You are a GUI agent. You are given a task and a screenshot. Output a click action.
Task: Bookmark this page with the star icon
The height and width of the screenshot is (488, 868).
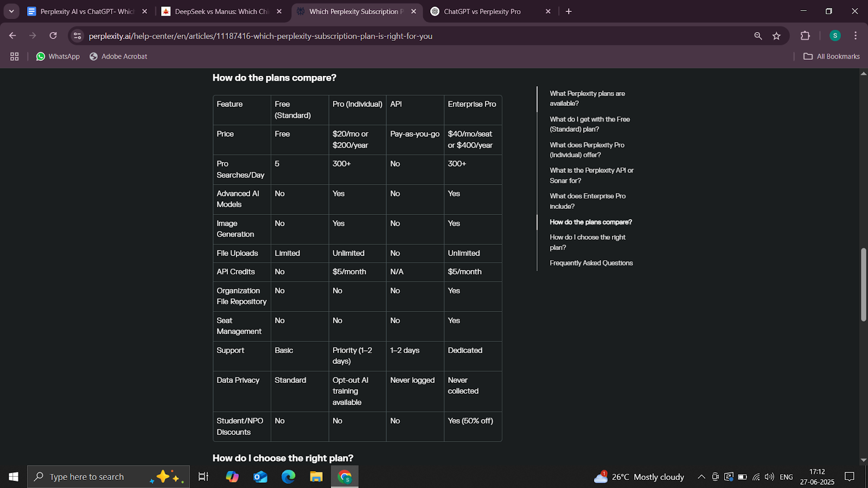pyautogui.click(x=776, y=36)
